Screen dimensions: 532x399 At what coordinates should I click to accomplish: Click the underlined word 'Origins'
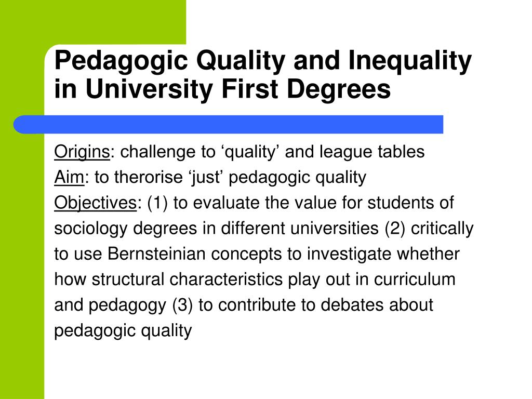(82, 152)
